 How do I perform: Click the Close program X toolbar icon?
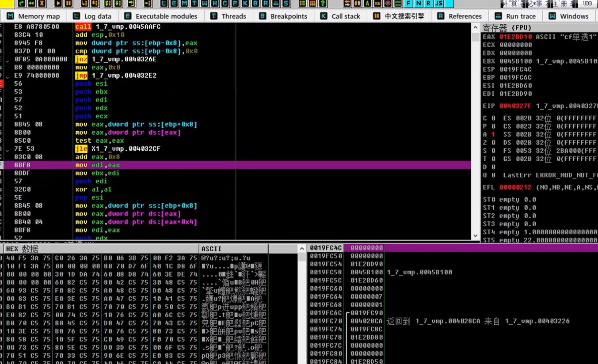[42, 4]
